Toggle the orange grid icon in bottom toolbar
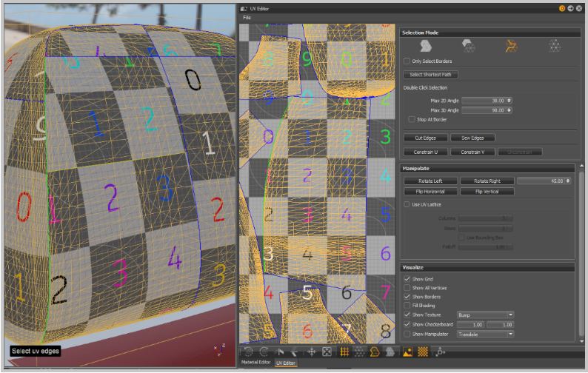Viewport: 588px width, 373px height. (344, 352)
